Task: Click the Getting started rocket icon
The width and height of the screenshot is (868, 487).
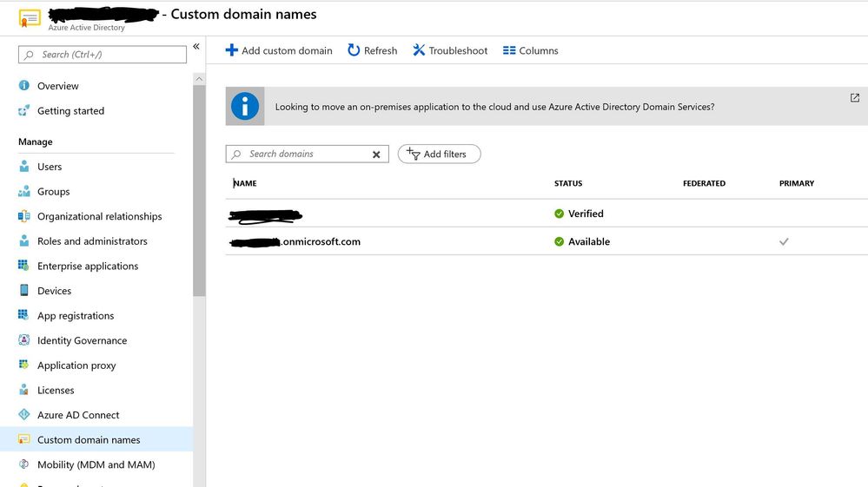Action: point(23,110)
